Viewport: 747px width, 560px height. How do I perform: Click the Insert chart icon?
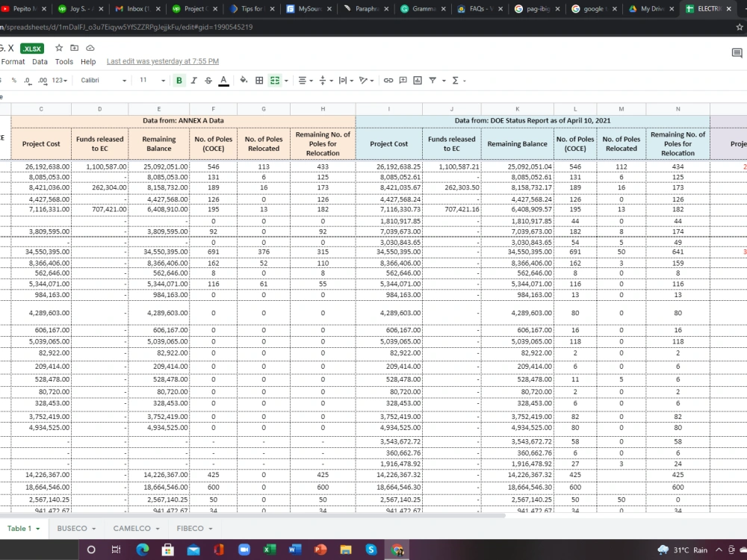418,81
